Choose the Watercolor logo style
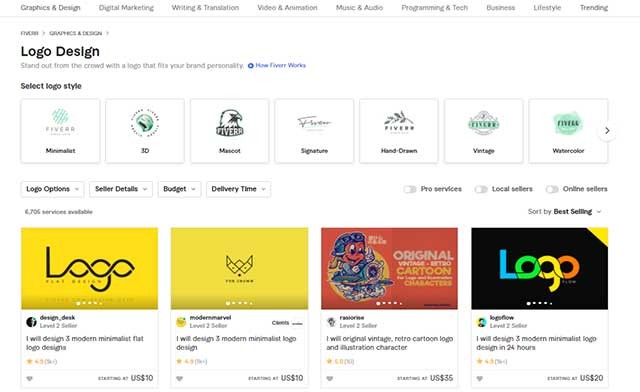Image resolution: width=640 pixels, height=392 pixels. [568, 131]
